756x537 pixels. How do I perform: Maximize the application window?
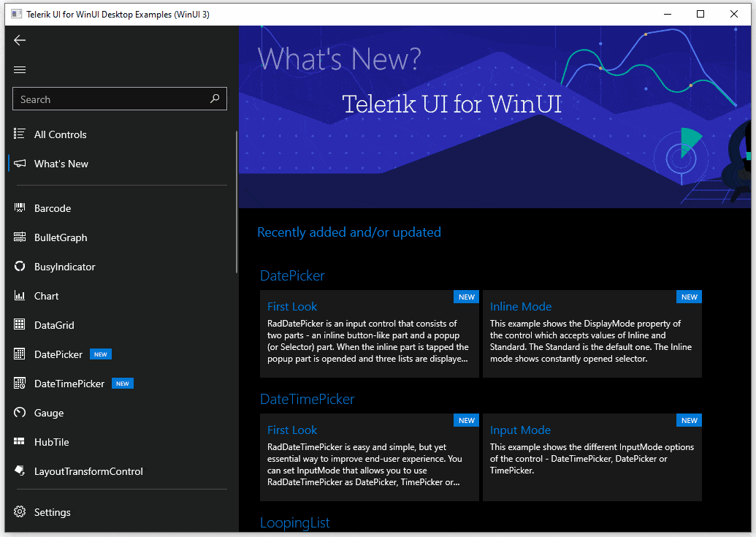pos(700,14)
